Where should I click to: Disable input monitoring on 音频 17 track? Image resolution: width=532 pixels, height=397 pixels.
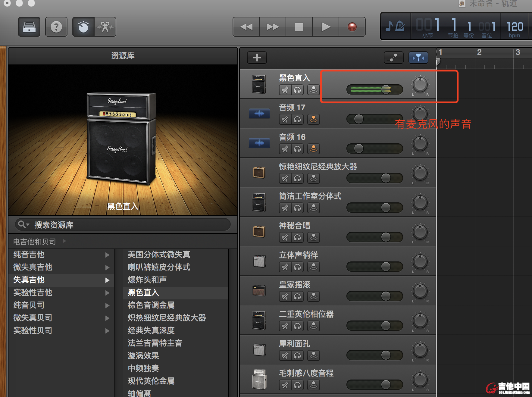point(314,119)
